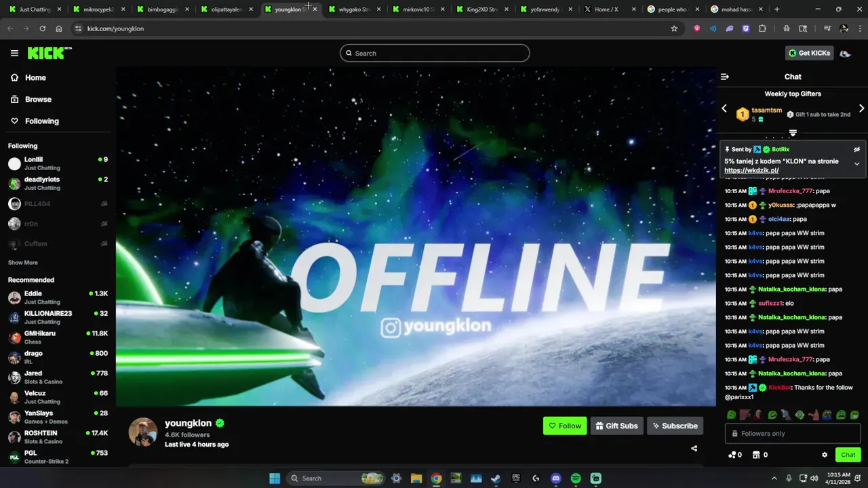Open Chrome three-dot menu
The height and width of the screenshot is (488, 868).
tap(859, 28)
